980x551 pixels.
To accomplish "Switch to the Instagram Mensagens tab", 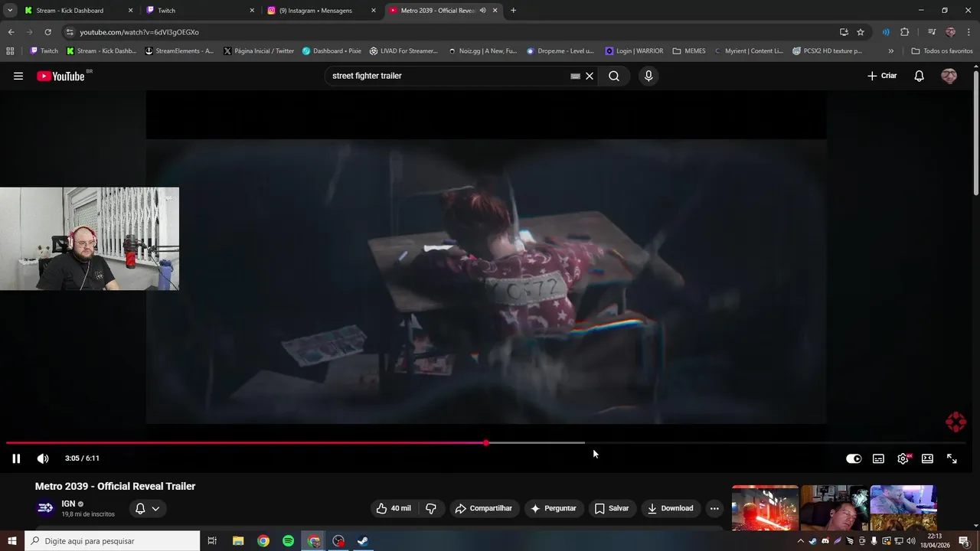I will (x=322, y=11).
